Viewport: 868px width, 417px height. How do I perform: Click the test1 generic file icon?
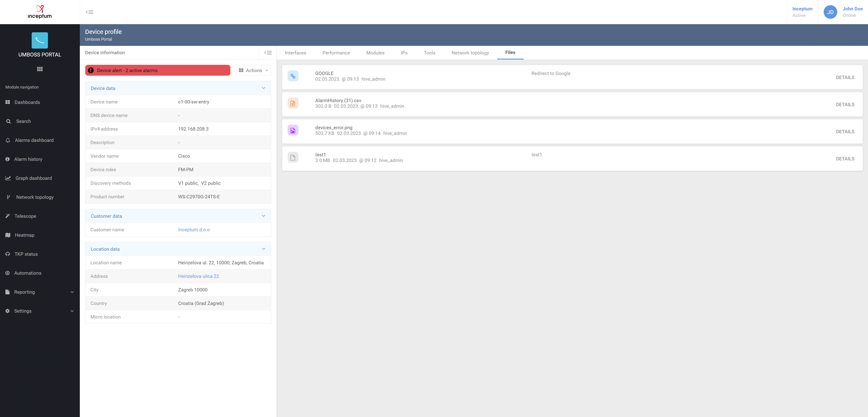pyautogui.click(x=293, y=157)
